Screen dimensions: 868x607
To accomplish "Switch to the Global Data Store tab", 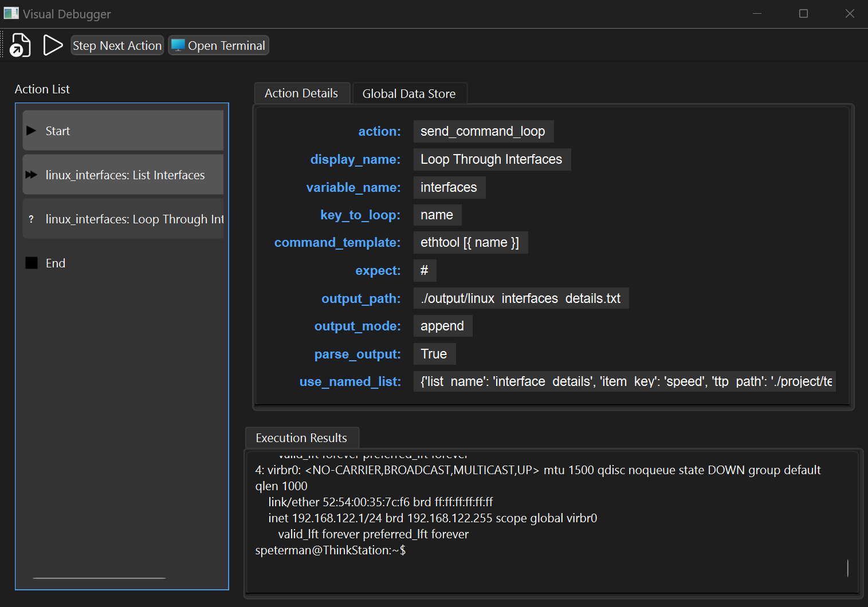I will [409, 93].
